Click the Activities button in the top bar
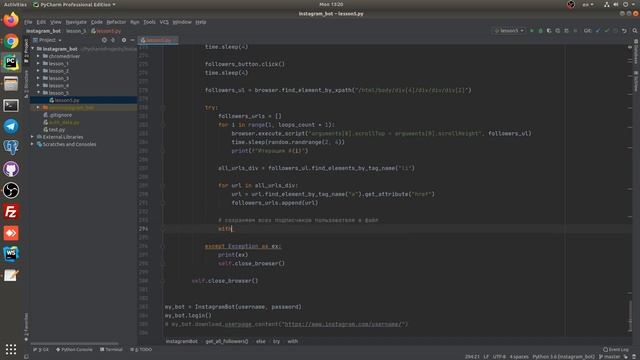640x360 pixels. 15,4
